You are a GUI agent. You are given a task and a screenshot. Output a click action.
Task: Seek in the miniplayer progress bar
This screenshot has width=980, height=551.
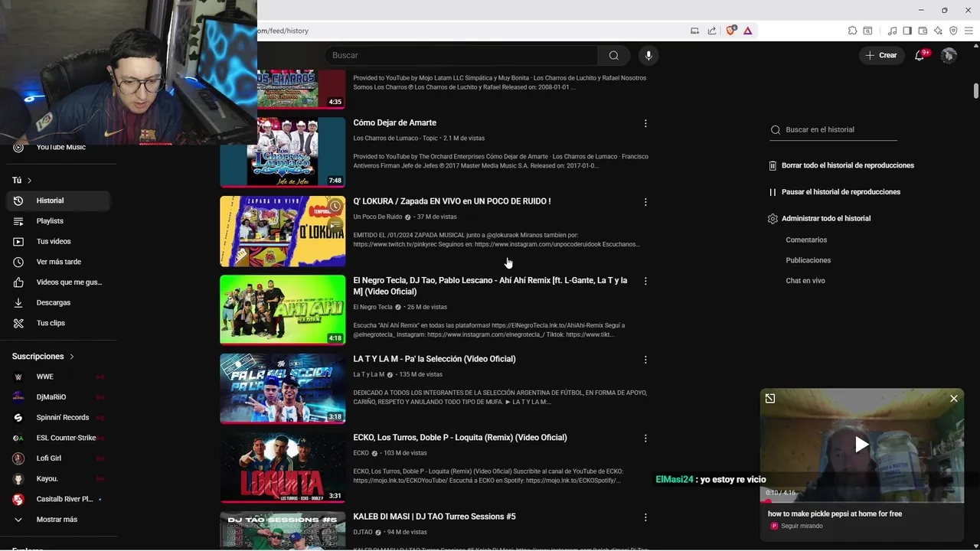tap(862, 501)
